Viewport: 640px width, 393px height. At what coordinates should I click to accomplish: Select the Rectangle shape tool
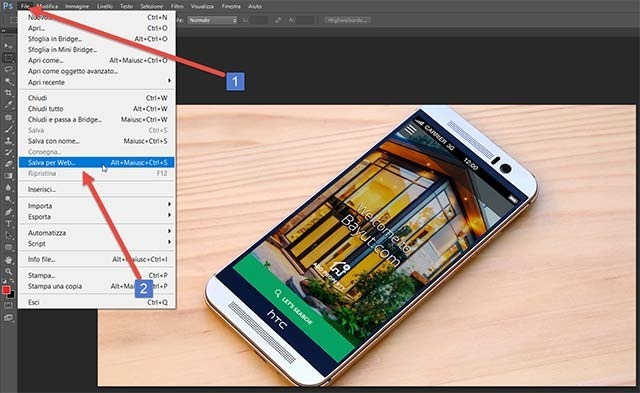(8, 248)
